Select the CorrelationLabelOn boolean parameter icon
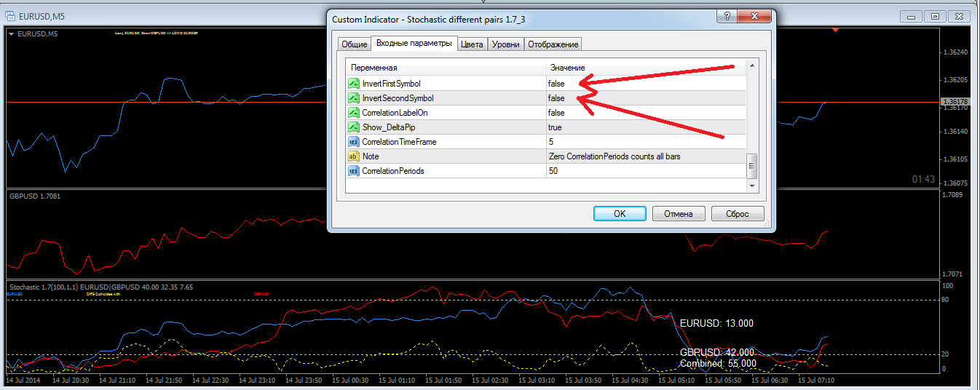 tap(354, 113)
